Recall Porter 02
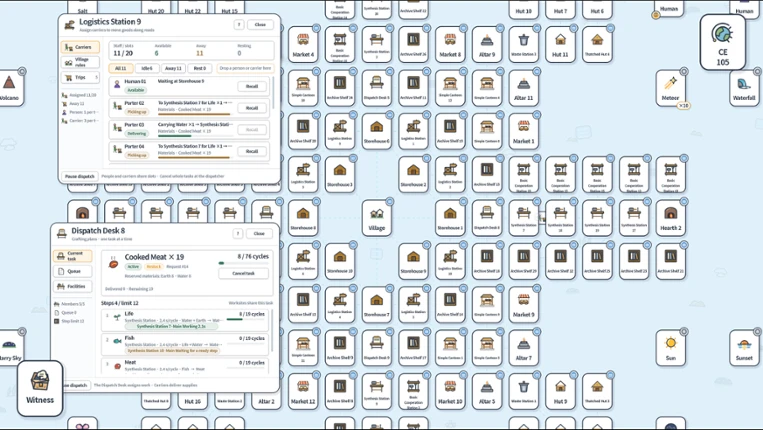This screenshot has height=430, width=763. pyautogui.click(x=252, y=108)
